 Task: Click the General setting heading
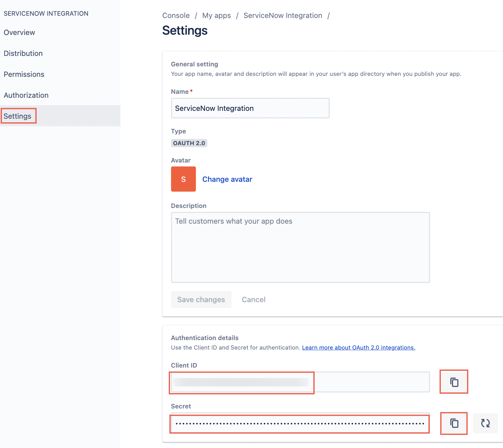pyautogui.click(x=195, y=64)
